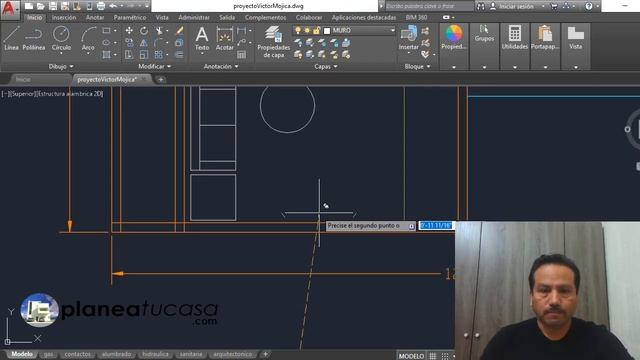This screenshot has height=360, width=640.
Task: Open the Inicio ribbon tab
Action: [34, 18]
